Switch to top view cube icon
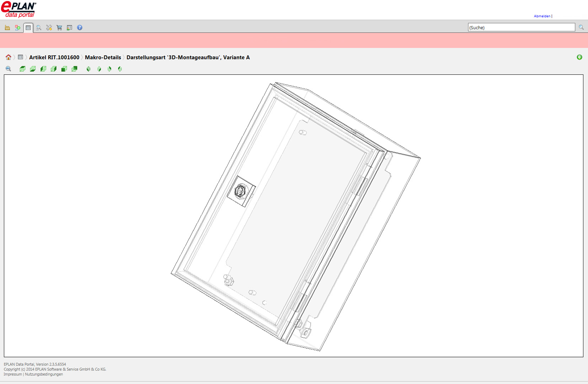The image size is (588, 384). pyautogui.click(x=22, y=69)
